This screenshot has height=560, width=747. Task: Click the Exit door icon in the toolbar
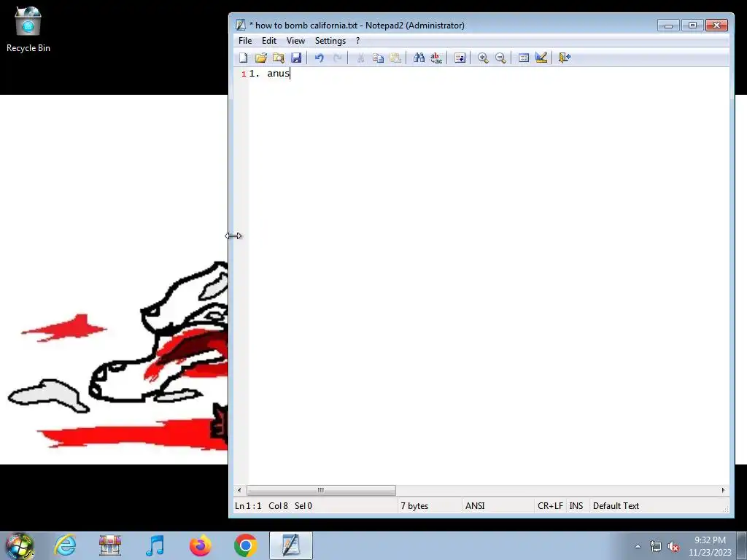coord(565,58)
